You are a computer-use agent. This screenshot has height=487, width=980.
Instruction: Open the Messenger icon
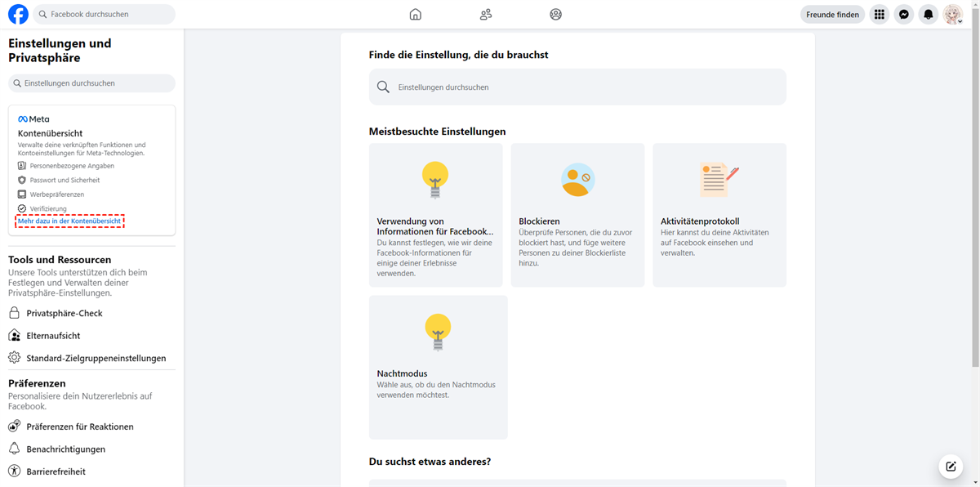tap(904, 14)
